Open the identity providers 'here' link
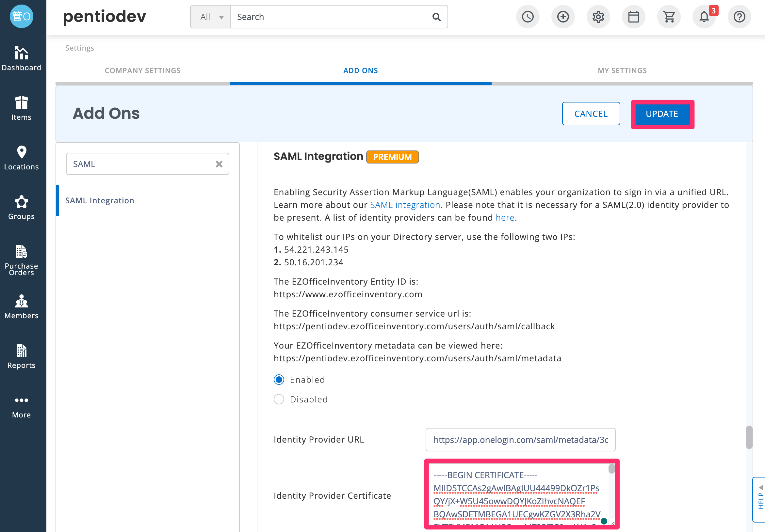The image size is (765, 532). point(505,218)
